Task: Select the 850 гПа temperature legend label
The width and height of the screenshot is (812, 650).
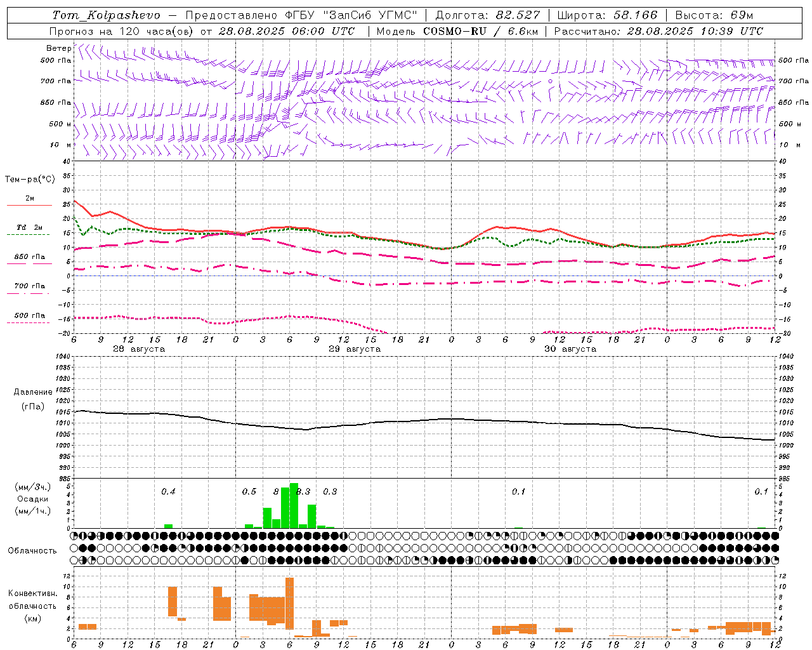Action: 30,257
